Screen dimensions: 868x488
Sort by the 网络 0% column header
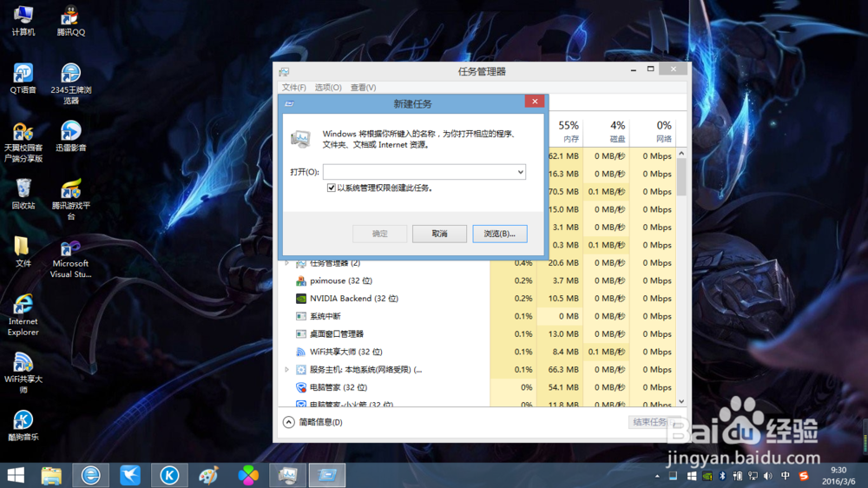coord(653,132)
